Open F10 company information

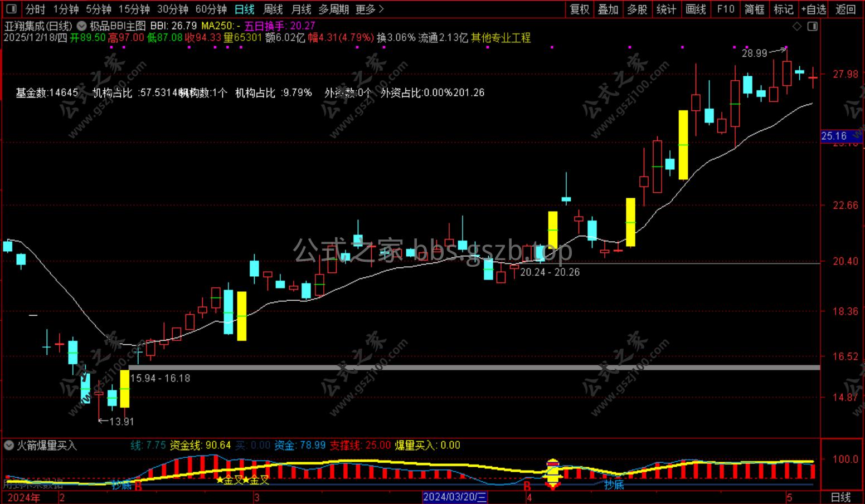[726, 9]
